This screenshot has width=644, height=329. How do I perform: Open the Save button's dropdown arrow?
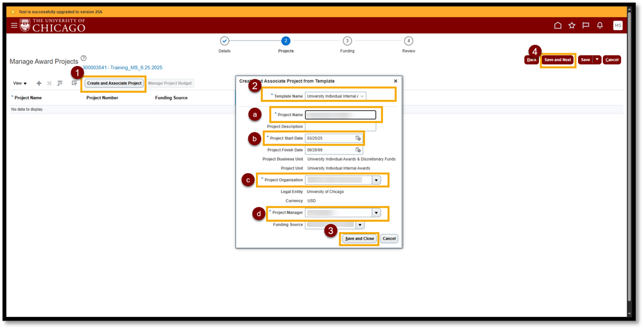tap(597, 60)
